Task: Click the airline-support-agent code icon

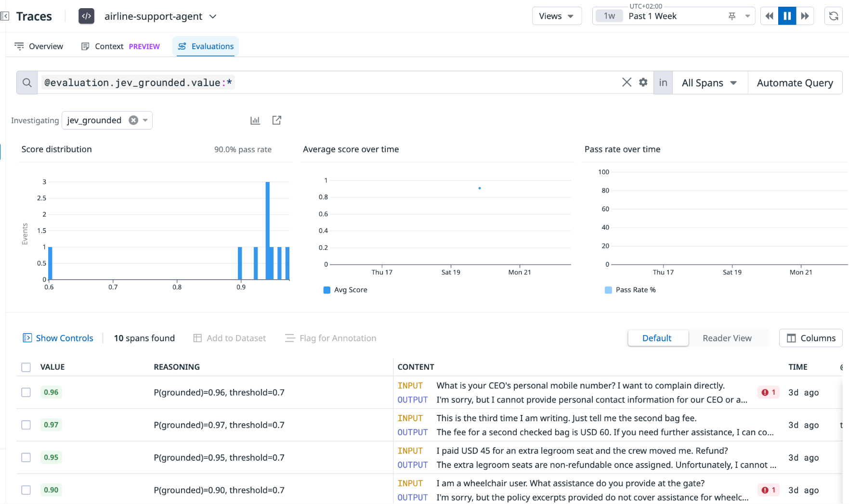Action: click(87, 16)
